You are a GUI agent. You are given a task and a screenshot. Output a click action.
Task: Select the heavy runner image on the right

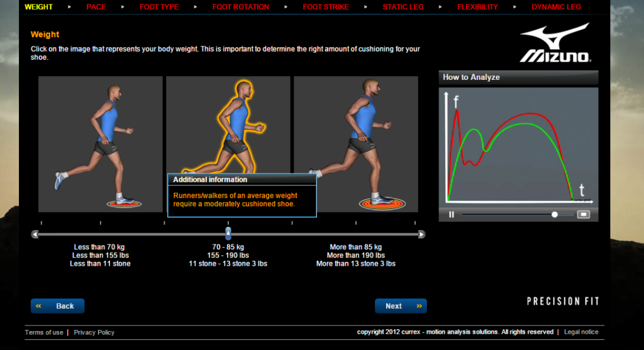pyautogui.click(x=356, y=144)
